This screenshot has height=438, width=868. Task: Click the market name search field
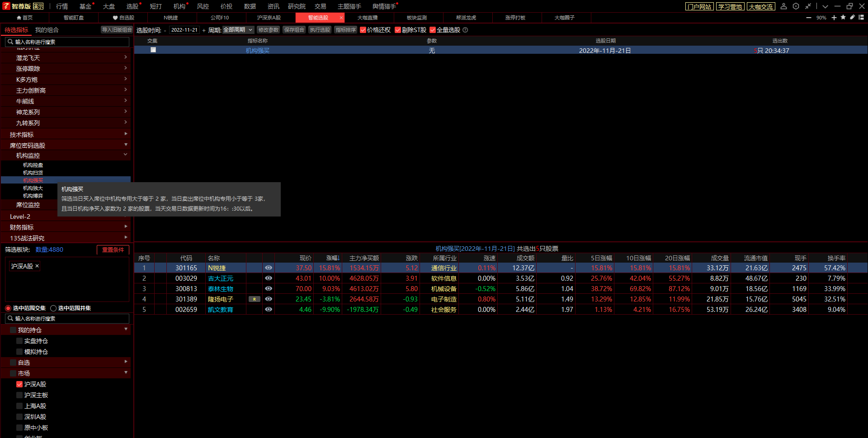pos(67,318)
